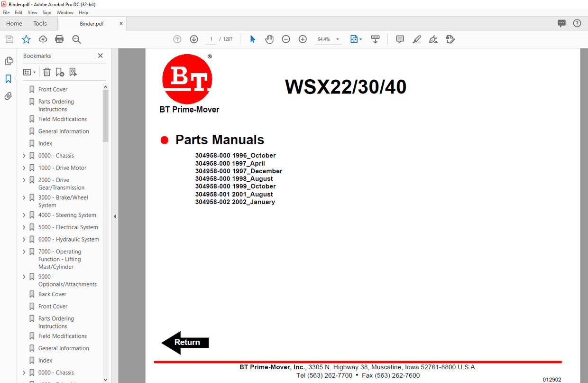Toggle the Select tool arrow
This screenshot has width=588, height=383.
click(253, 39)
